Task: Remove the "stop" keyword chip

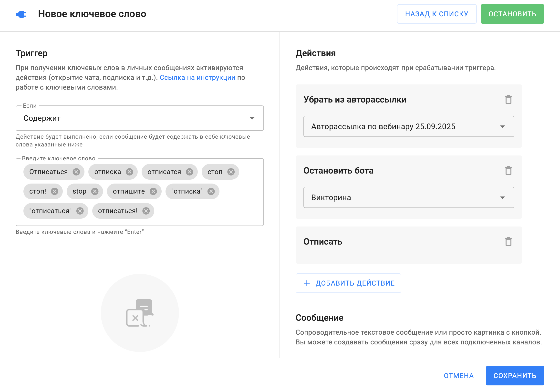Action: click(95, 191)
